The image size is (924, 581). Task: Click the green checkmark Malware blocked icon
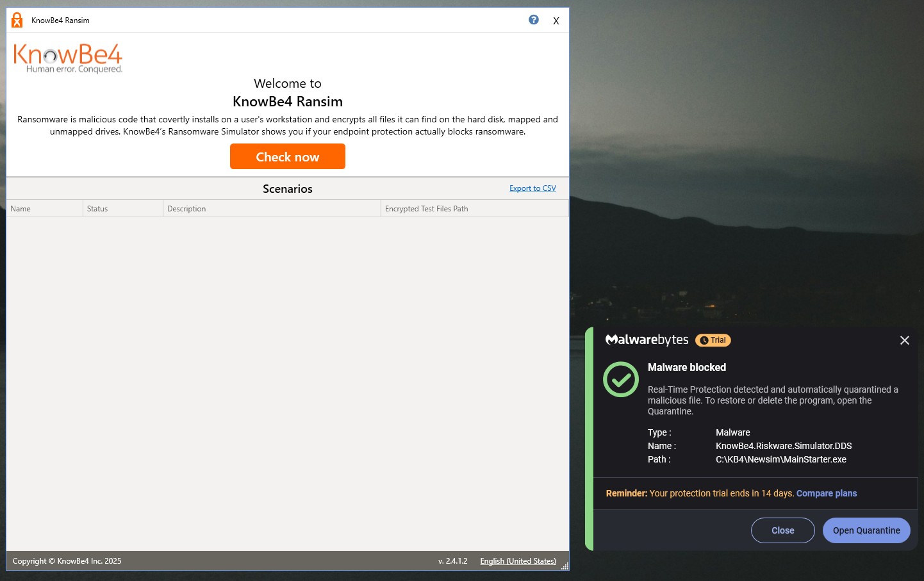[x=621, y=379]
